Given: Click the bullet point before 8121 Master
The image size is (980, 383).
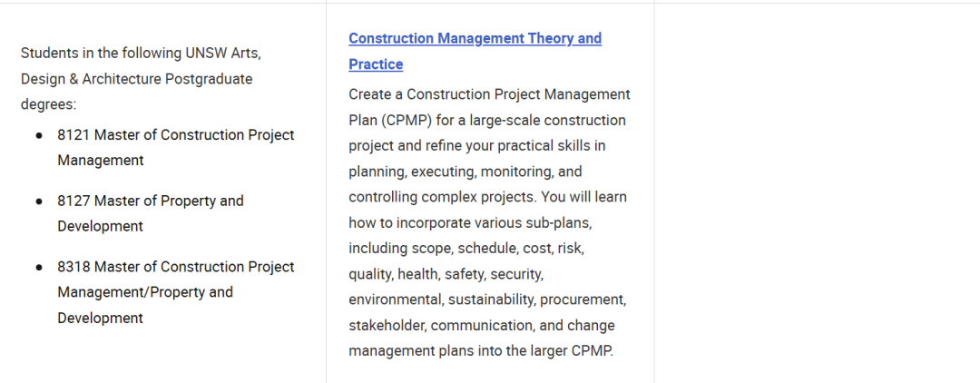Looking at the screenshot, I should pyautogui.click(x=39, y=135).
